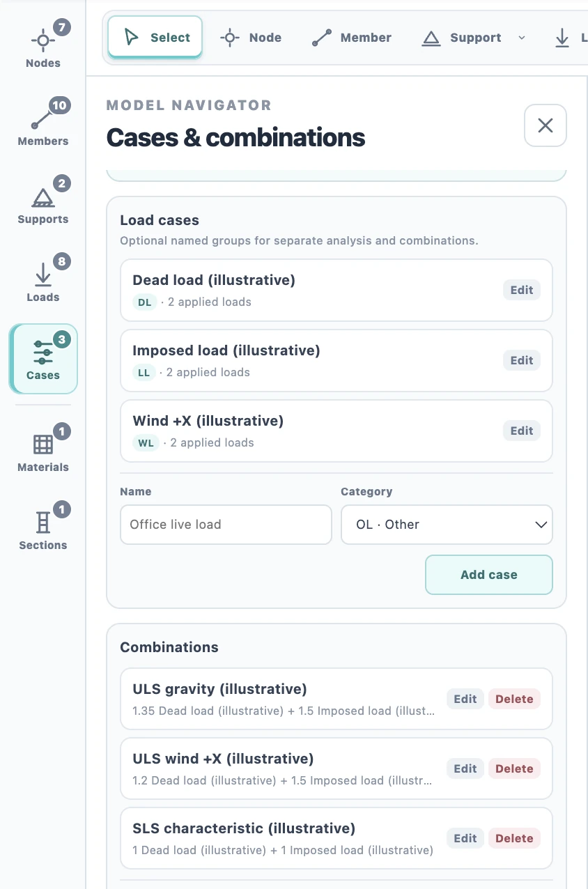Image resolution: width=588 pixels, height=889 pixels.
Task: Open the Sections sidebar item
Action: [x=43, y=528]
